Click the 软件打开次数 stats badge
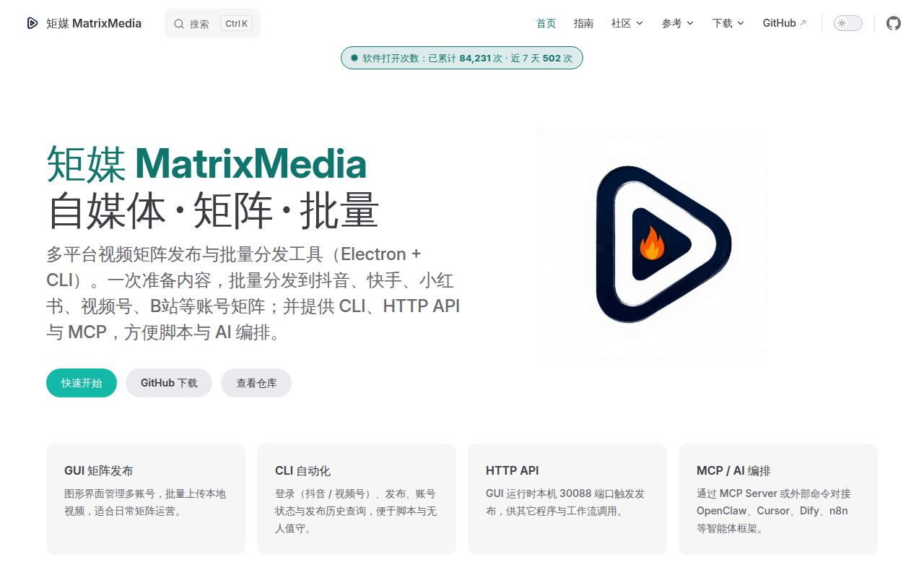This screenshot has width=924, height=578. [462, 58]
